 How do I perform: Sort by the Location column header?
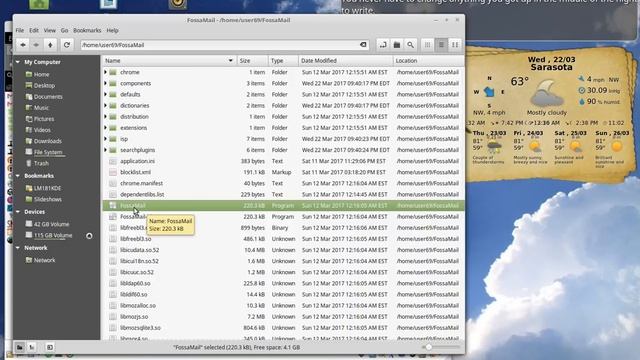[x=428, y=60]
